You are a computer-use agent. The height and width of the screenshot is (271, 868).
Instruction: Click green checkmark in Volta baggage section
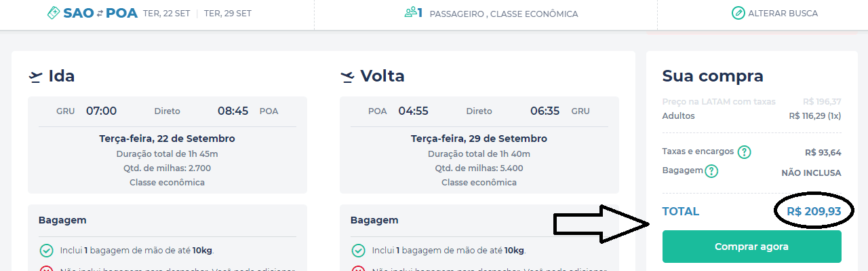click(359, 251)
